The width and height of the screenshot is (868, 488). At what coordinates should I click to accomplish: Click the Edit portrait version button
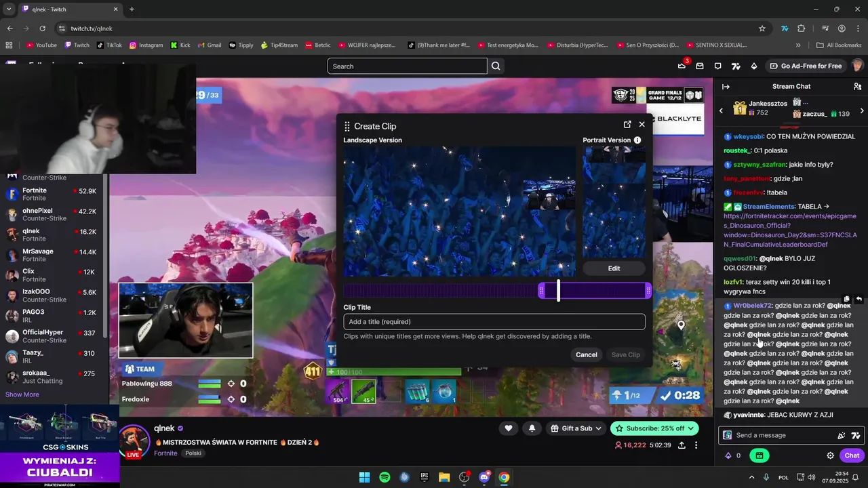pyautogui.click(x=614, y=268)
